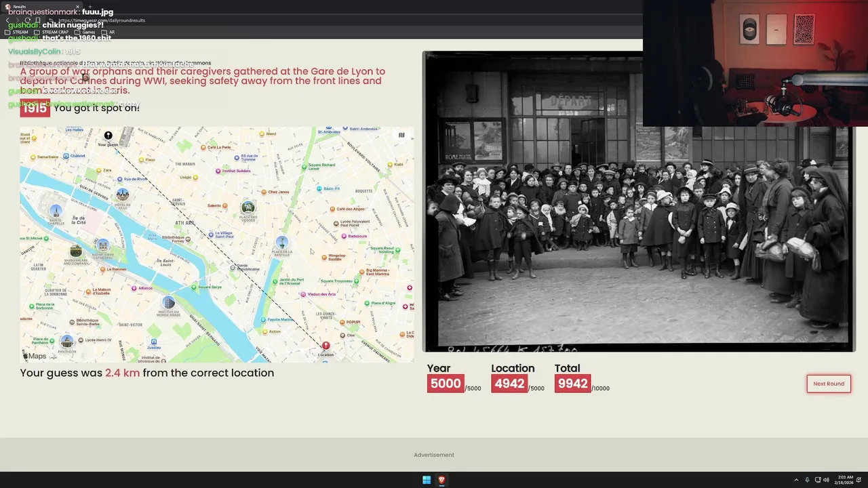
Task: Click the browser back arrow
Action: 7,20
